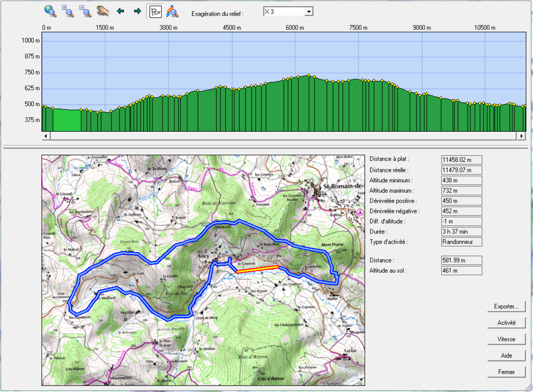Click the highlighted yellow-red route segment on map
This screenshot has height=392, width=533.
pyautogui.click(x=257, y=269)
